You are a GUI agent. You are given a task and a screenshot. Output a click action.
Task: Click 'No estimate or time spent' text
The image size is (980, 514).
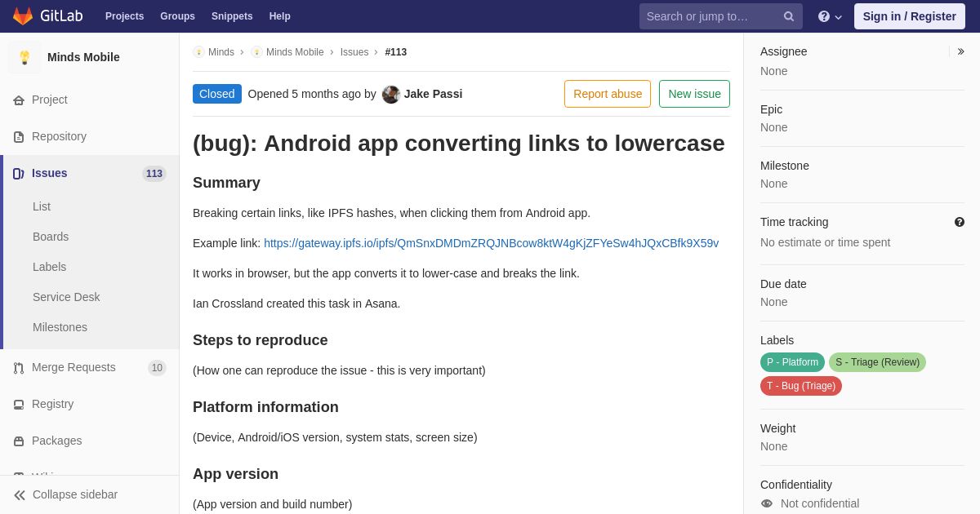pos(825,242)
